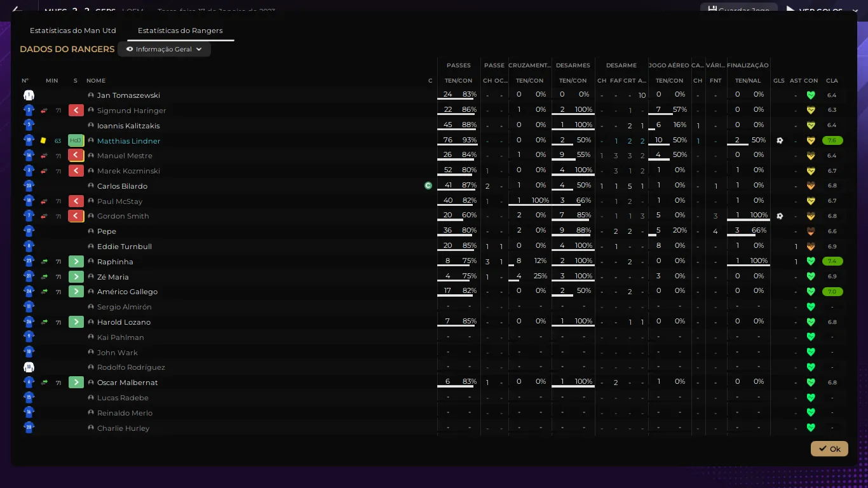Click Matthias Lindner's yellow card icon
This screenshot has height=488, width=868.
pyautogui.click(x=43, y=141)
